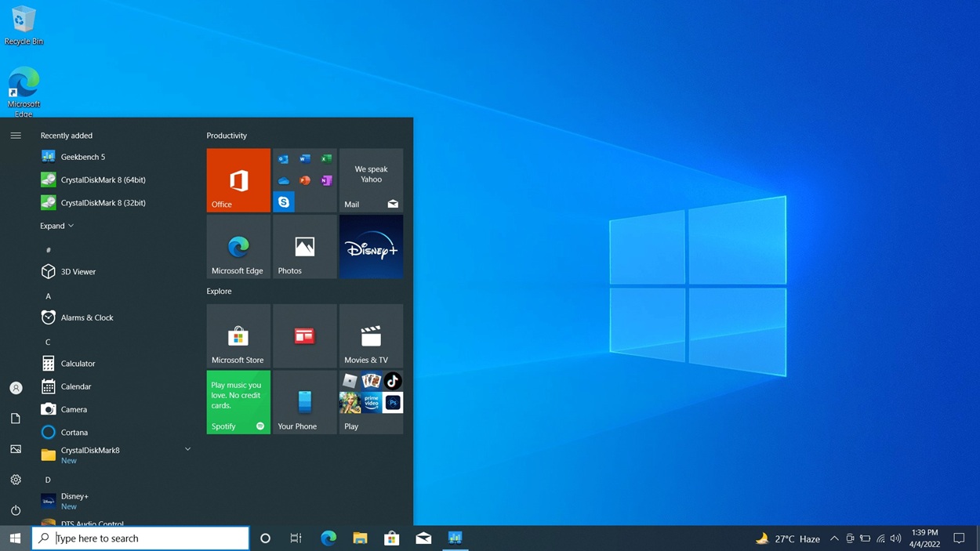The width and height of the screenshot is (980, 551).
Task: Open the News and interests weather widget
Action: [x=786, y=538]
